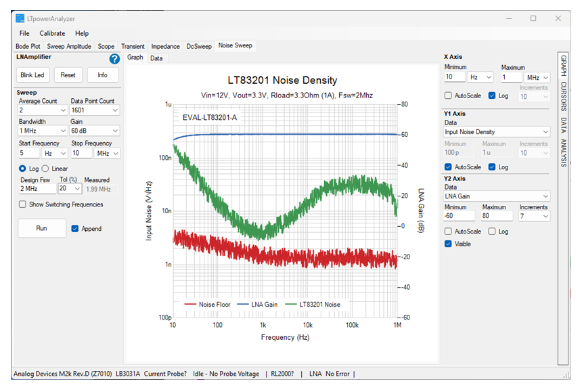
Task: Click the Y2 Axis Minimum -60 field
Action: pyautogui.click(x=459, y=216)
